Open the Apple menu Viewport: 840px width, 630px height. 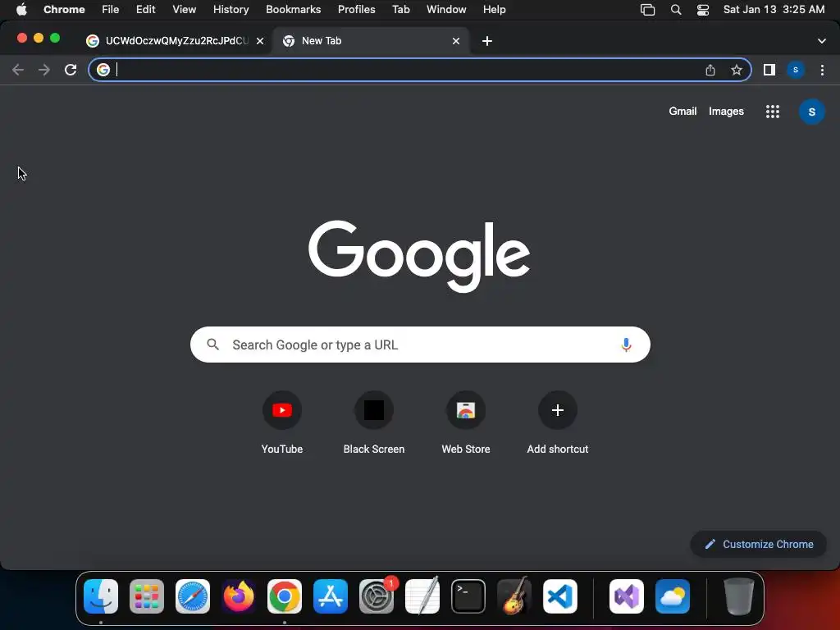coord(21,9)
